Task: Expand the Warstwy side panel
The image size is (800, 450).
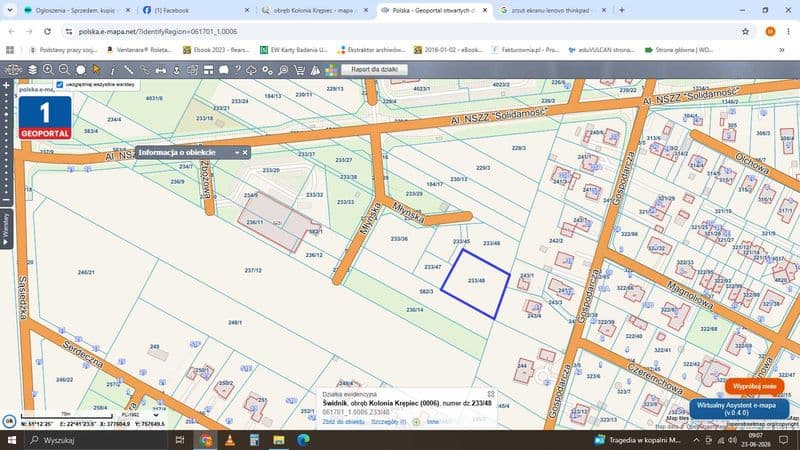Action: [6, 229]
